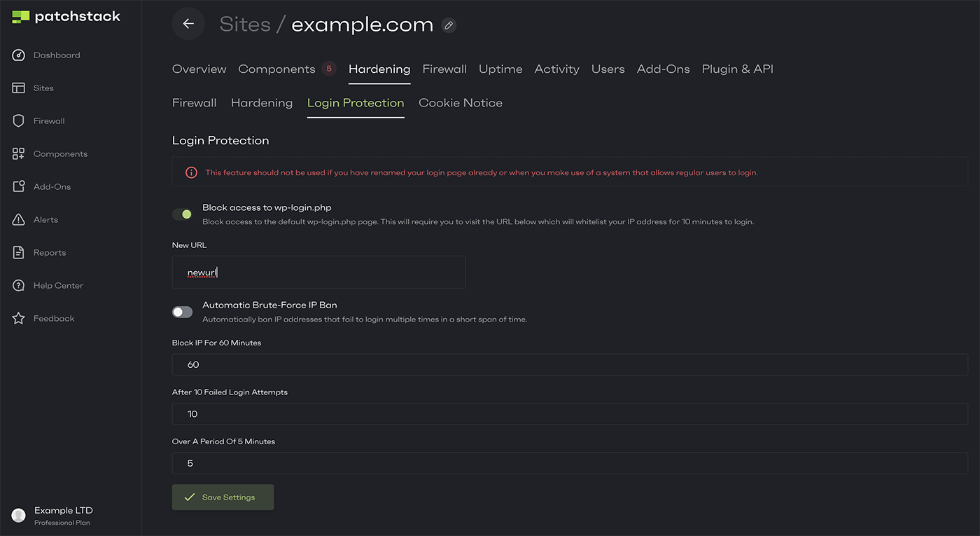This screenshot has height=536, width=980.
Task: Click the Patchstack logo
Action: [x=64, y=15]
